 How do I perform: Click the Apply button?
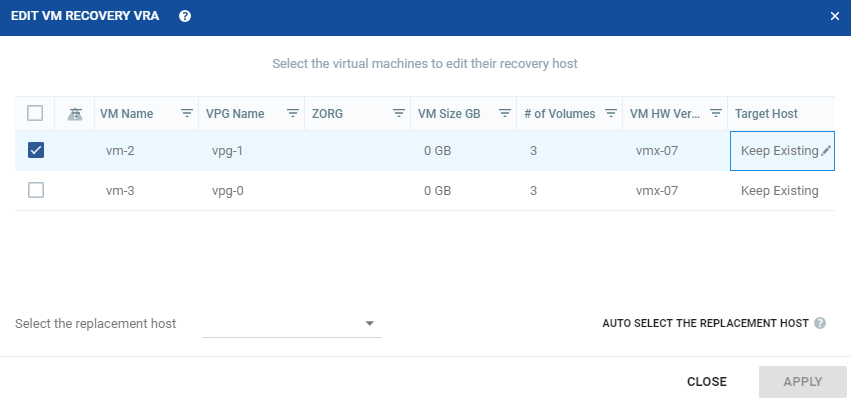point(803,382)
